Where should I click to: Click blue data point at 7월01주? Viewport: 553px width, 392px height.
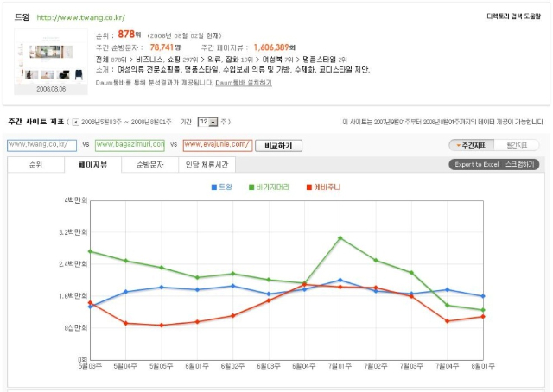[340, 281]
